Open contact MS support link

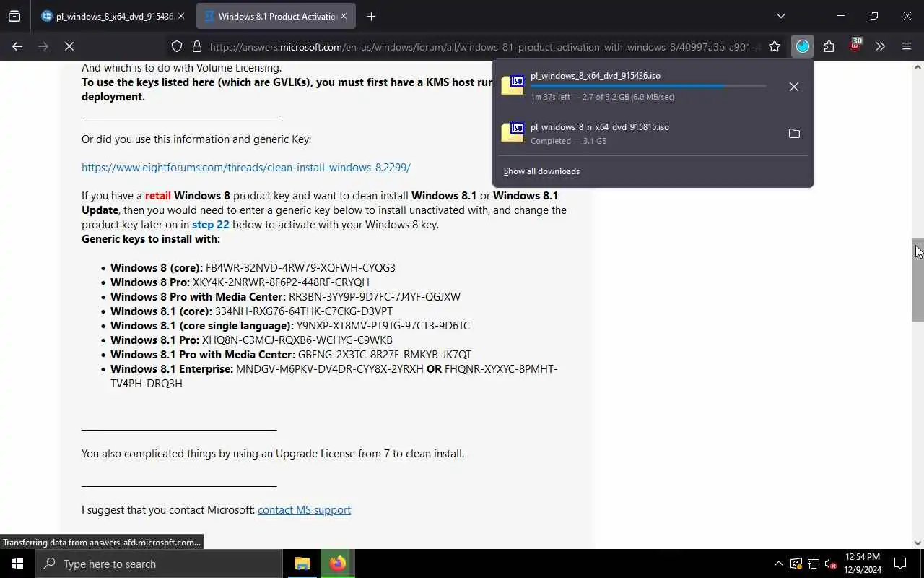pyautogui.click(x=304, y=509)
